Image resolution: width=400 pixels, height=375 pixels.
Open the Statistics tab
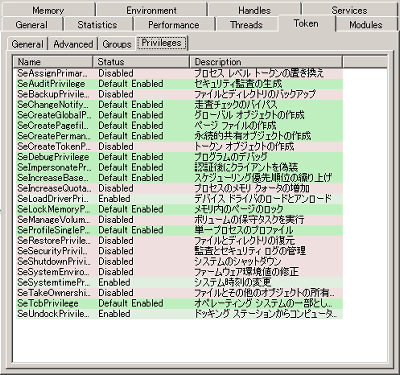pos(97,24)
